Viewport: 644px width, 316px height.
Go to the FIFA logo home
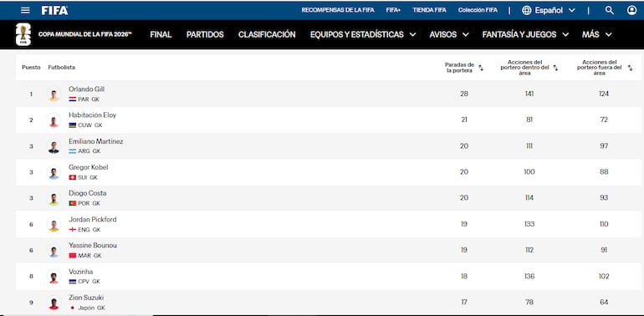click(x=54, y=11)
